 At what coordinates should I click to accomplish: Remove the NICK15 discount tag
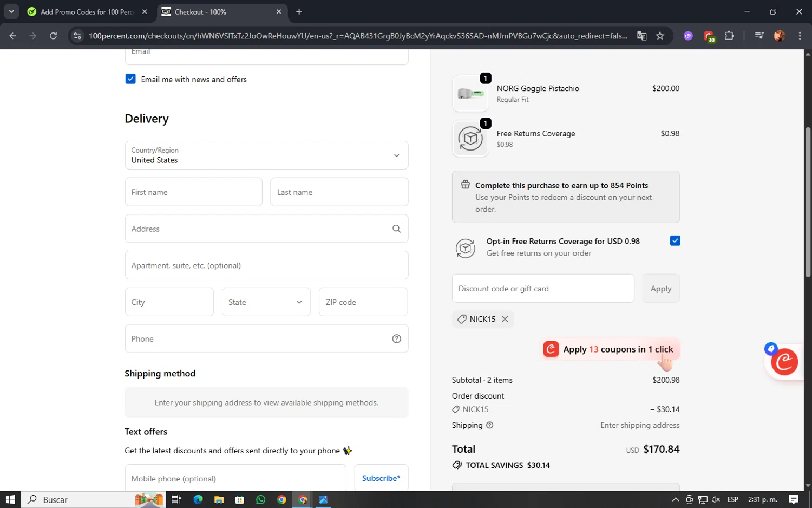tap(505, 319)
